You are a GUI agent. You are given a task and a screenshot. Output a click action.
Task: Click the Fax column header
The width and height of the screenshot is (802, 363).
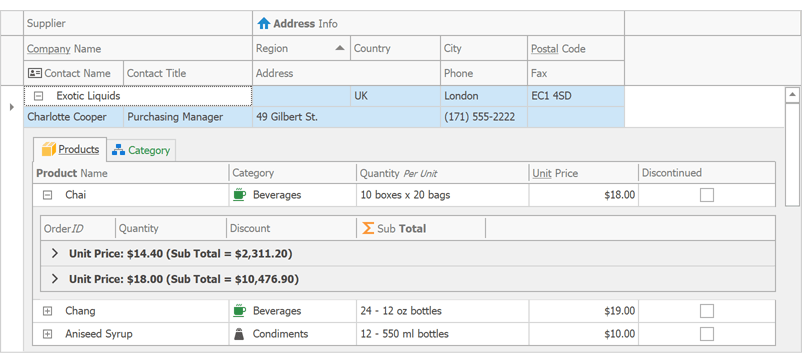click(576, 73)
